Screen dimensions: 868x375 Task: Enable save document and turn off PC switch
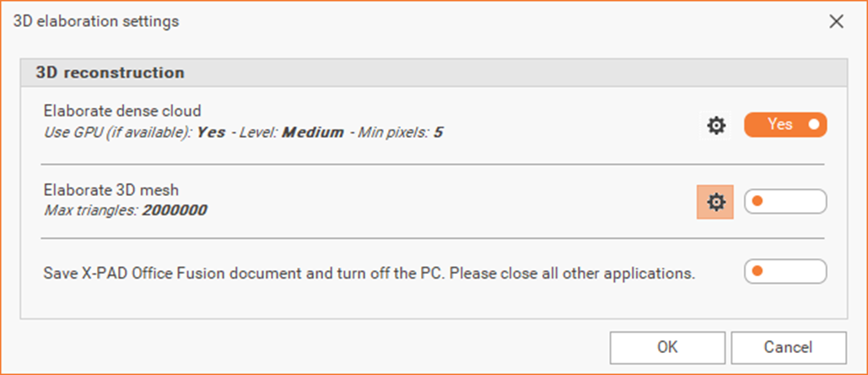[x=784, y=271]
